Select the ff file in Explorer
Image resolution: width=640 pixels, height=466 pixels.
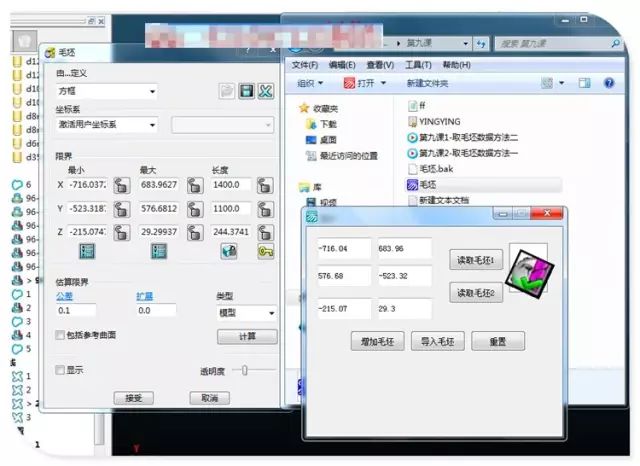(x=417, y=106)
